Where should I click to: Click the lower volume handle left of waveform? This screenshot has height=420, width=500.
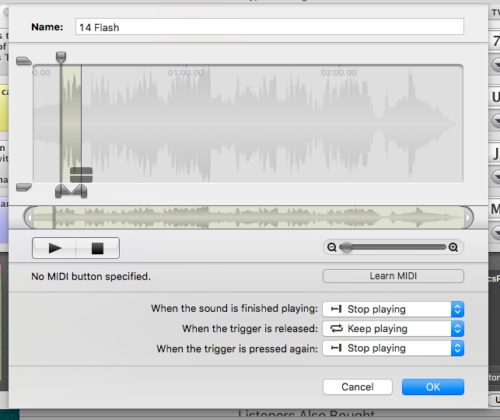[x=24, y=187]
